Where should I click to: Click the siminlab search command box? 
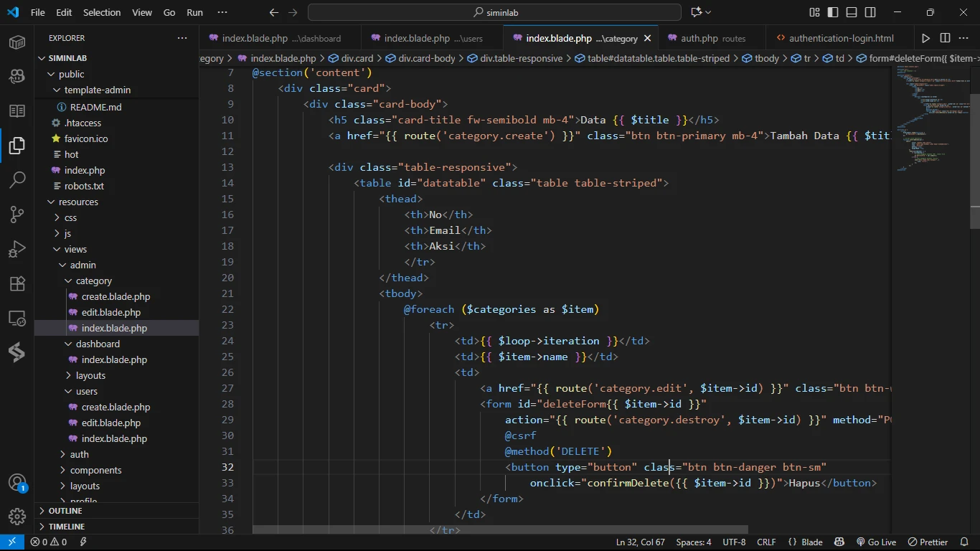coord(494,12)
